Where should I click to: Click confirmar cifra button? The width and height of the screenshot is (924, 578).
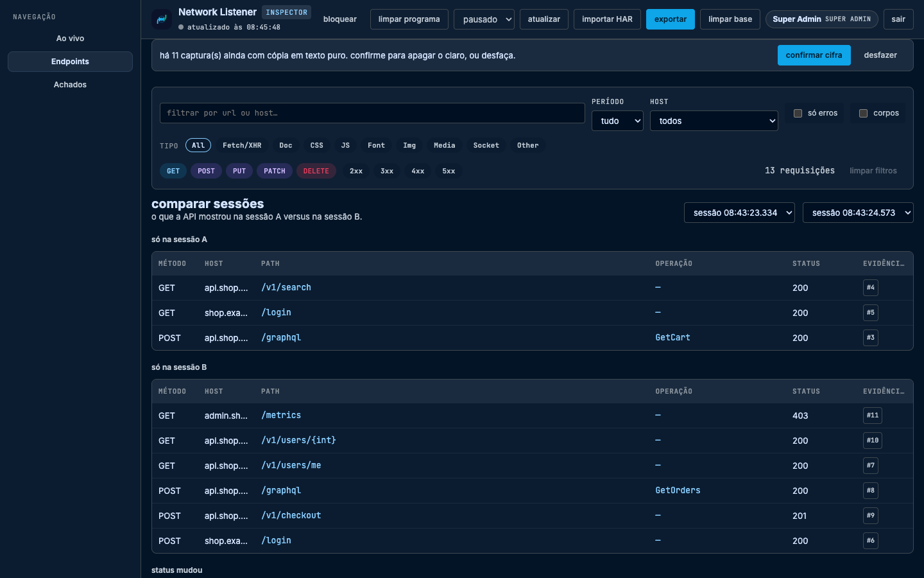coord(814,55)
